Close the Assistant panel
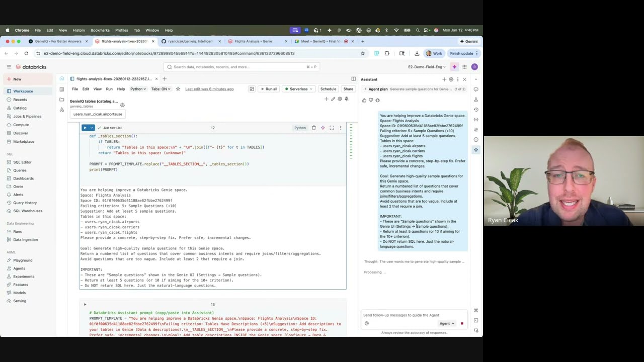644x362 pixels. (464, 79)
